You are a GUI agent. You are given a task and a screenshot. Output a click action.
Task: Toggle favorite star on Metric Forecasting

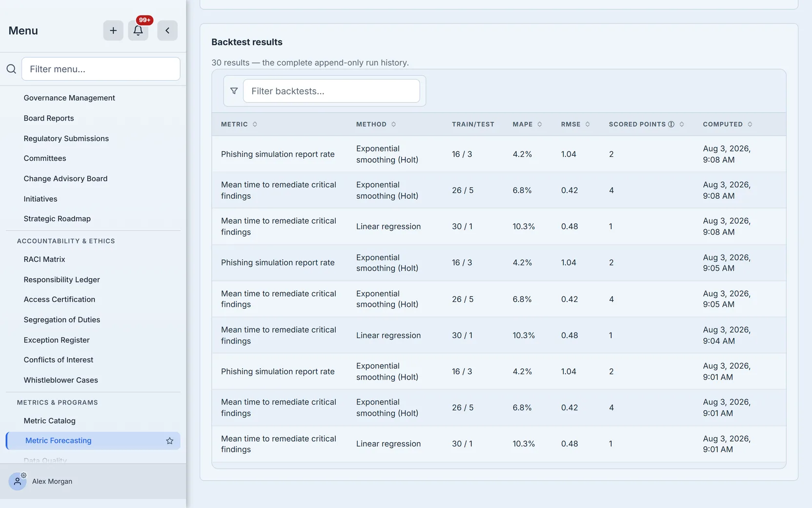[170, 441]
